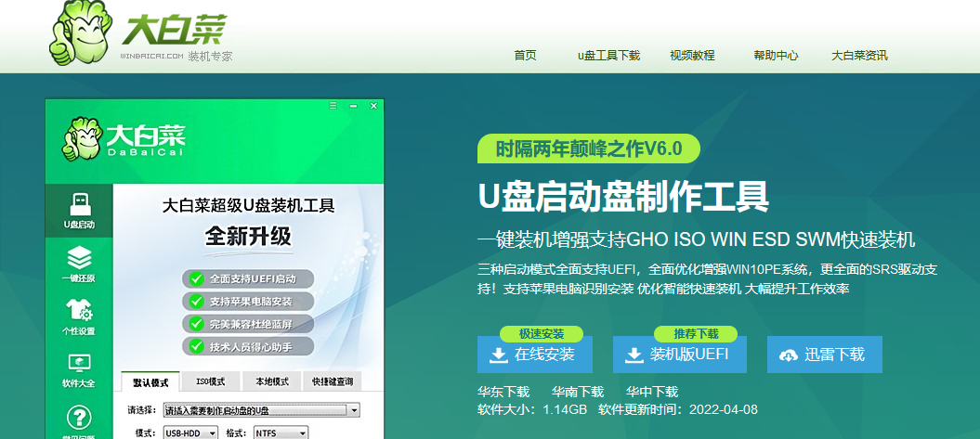Click the download arrow icon on 装机版UEFI

(634, 355)
